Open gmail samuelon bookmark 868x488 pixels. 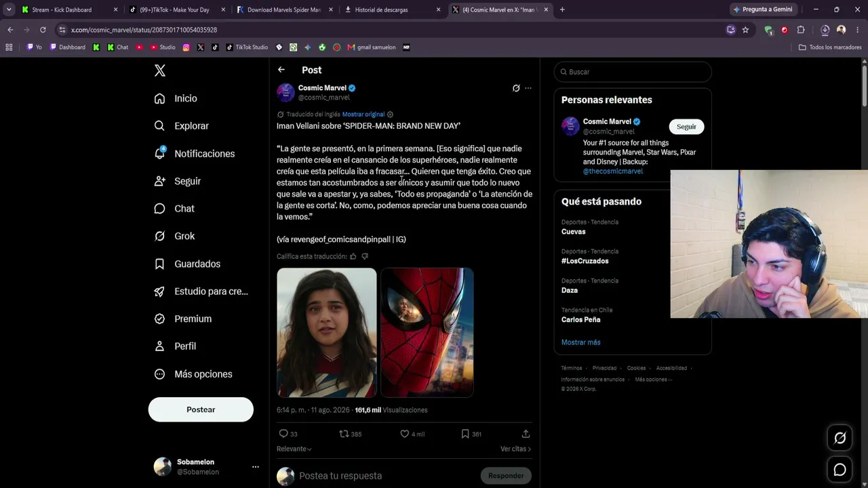click(372, 47)
